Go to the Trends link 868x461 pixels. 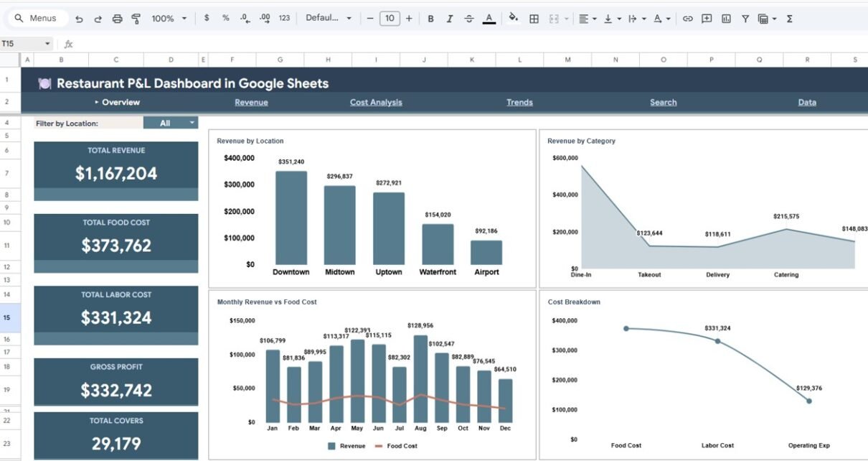(x=519, y=103)
